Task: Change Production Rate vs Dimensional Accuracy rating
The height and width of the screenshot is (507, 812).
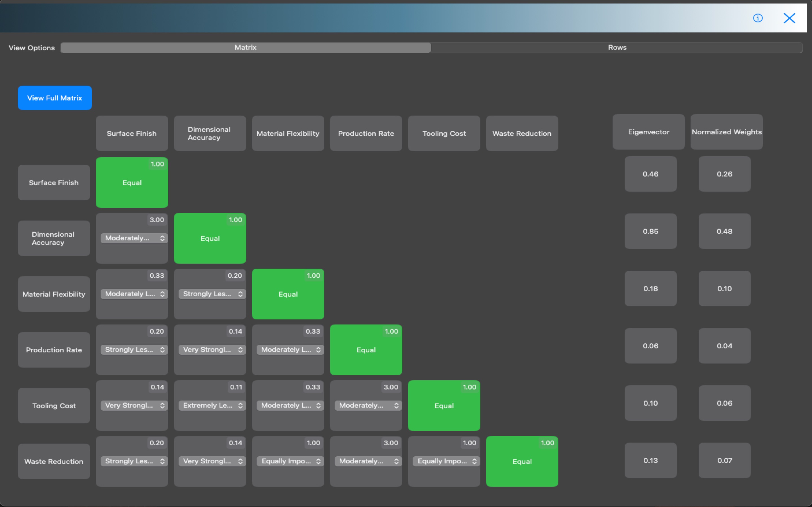Action: click(212, 349)
